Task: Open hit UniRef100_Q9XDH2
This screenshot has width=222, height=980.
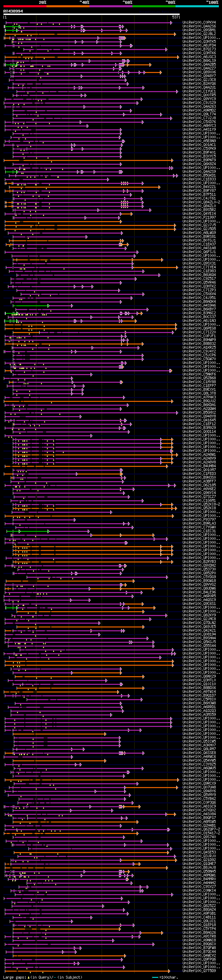Action: [199, 565]
